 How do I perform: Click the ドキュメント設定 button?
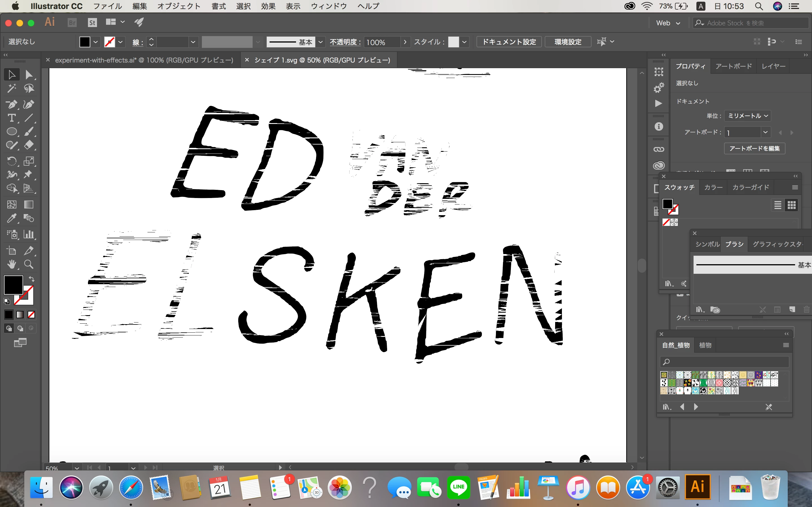(x=509, y=42)
